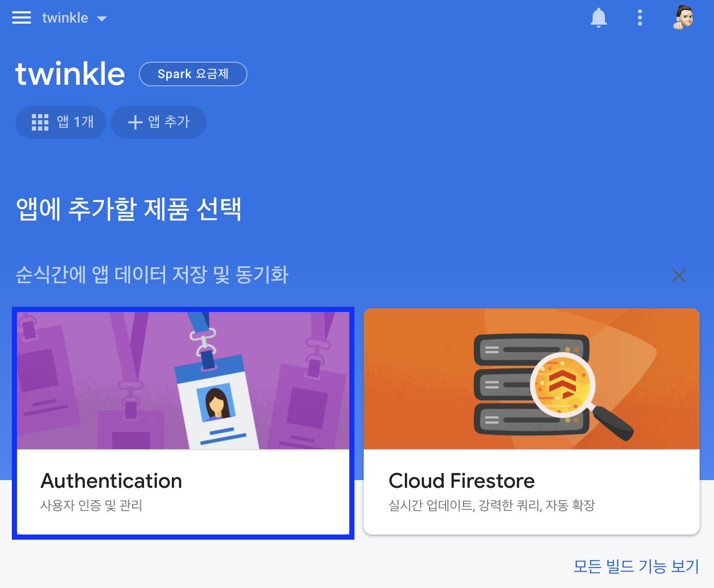The height and width of the screenshot is (588, 714).
Task: Select the Authentication card title
Action: tap(111, 481)
